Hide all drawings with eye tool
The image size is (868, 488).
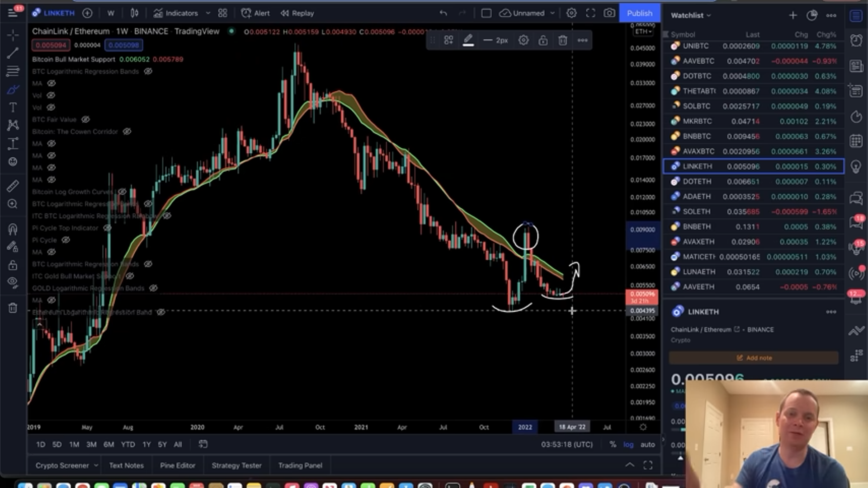(x=13, y=283)
